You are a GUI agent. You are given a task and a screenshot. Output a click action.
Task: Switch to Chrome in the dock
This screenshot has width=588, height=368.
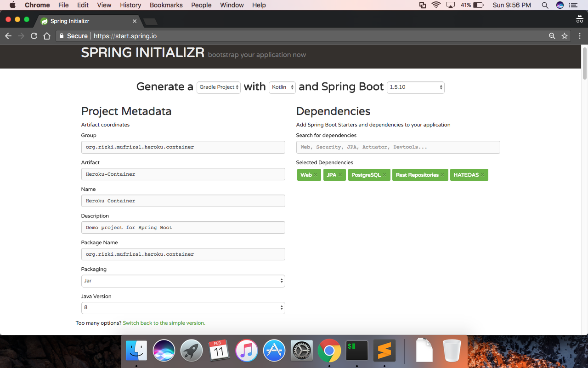(329, 351)
